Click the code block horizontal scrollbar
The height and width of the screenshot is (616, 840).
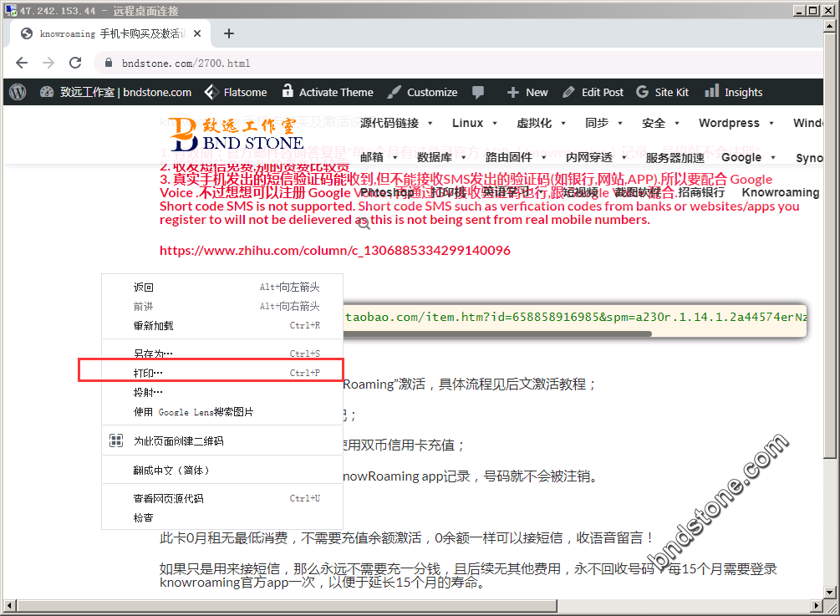pyautogui.click(x=497, y=333)
